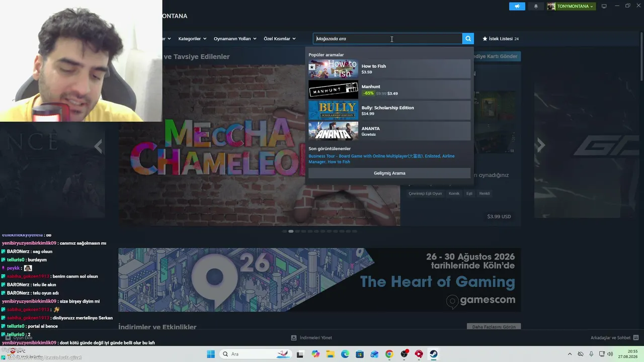The image size is (644, 362).
Task: Open the red play-icon app on the taskbar
Action: [419, 354]
